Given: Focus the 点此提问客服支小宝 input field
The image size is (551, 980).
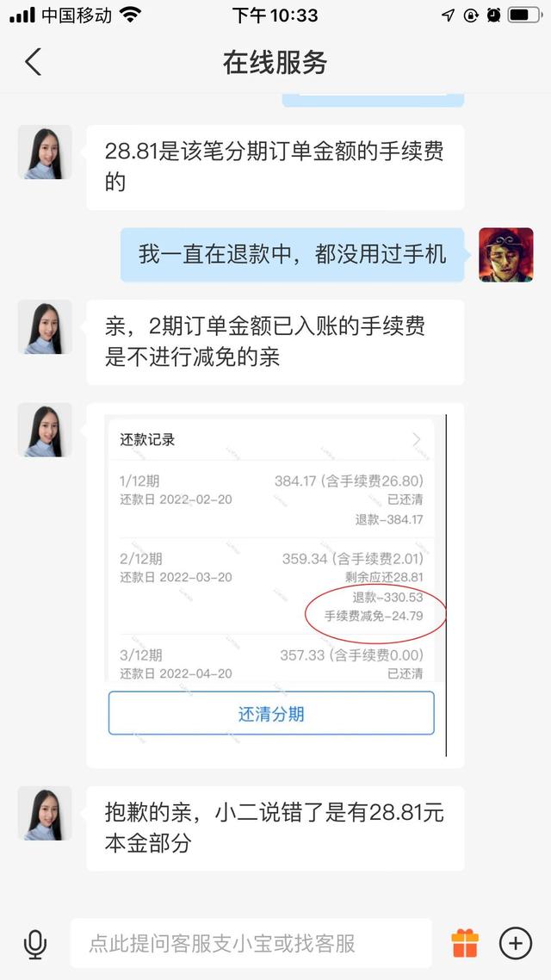Looking at the screenshot, I should pyautogui.click(x=251, y=943).
